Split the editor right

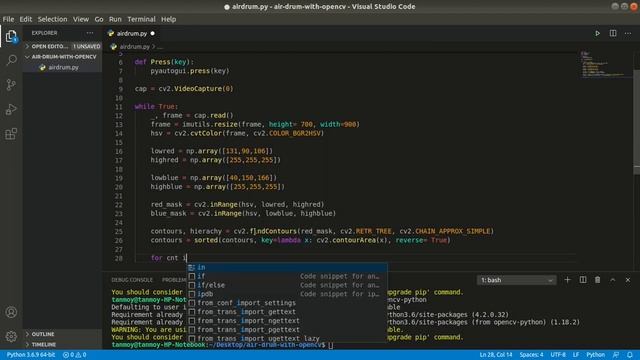613,33
